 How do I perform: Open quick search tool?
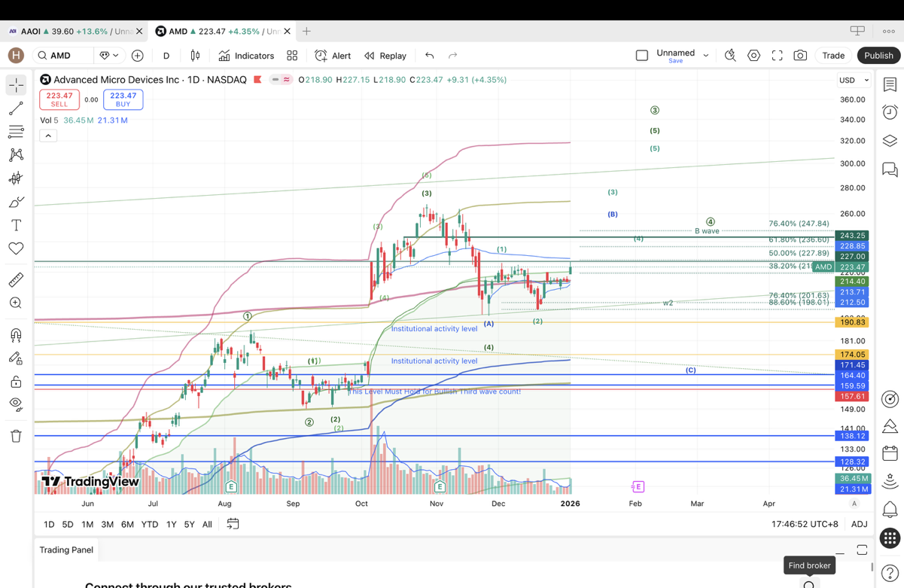tap(730, 56)
